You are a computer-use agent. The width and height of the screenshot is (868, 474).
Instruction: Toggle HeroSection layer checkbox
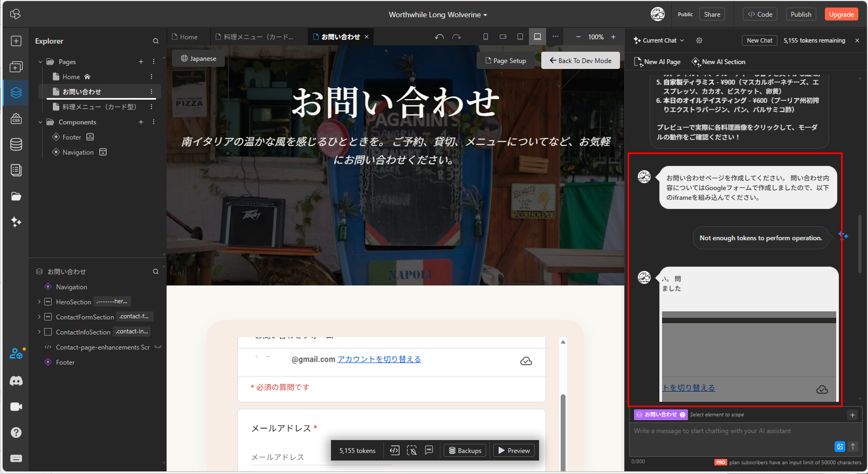click(48, 302)
